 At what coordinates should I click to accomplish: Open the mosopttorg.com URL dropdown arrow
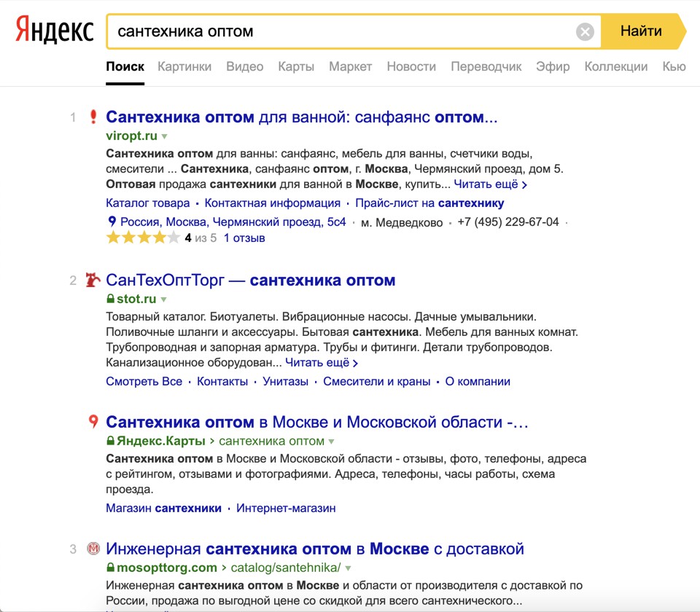click(x=349, y=568)
